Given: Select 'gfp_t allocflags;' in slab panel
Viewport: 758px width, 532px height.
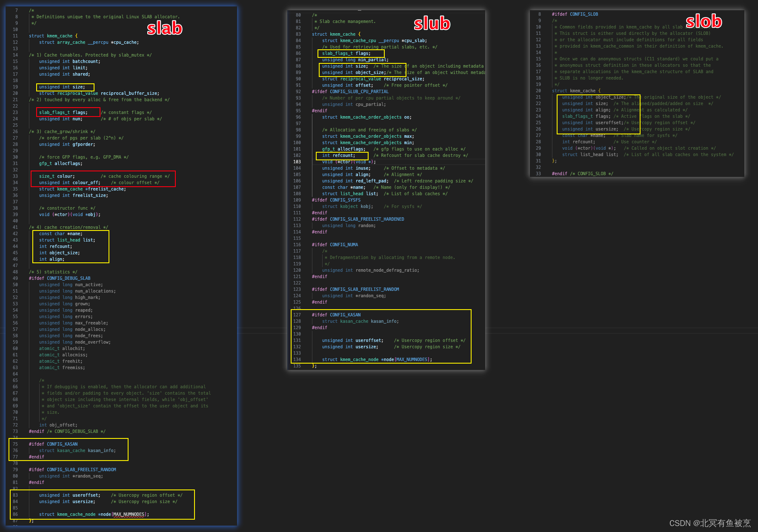Looking at the screenshot, I should [61, 163].
